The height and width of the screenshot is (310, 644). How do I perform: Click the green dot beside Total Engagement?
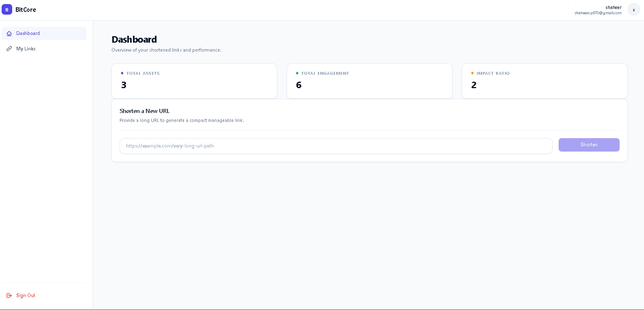point(297,73)
